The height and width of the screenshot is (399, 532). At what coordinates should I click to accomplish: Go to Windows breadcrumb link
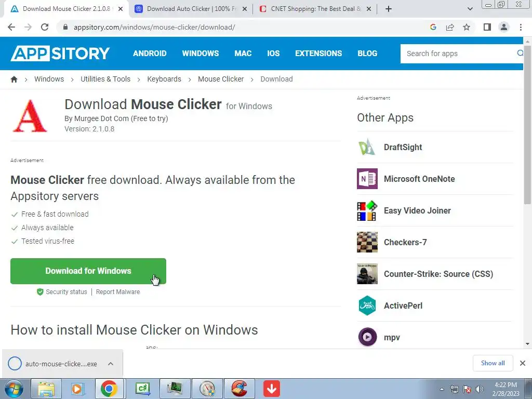49,79
